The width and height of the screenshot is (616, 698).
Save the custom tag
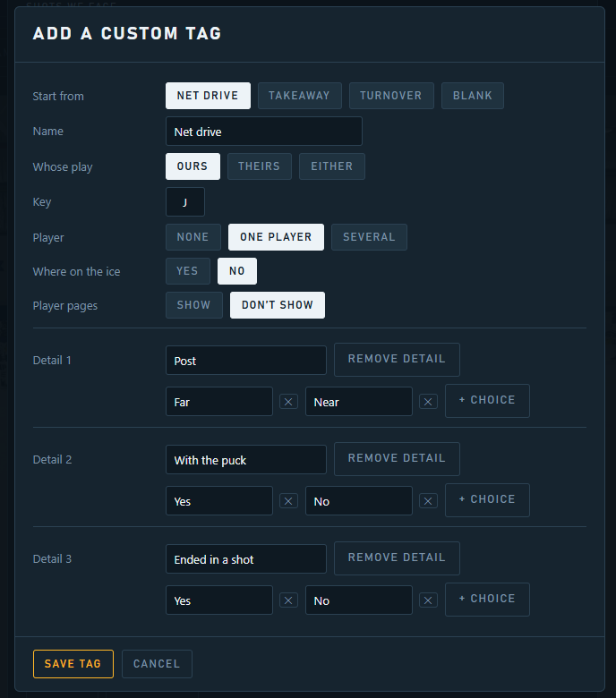click(x=73, y=664)
